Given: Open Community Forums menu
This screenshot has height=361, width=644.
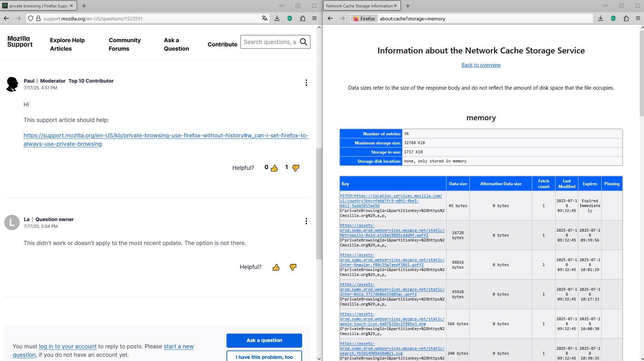Looking at the screenshot, I should (x=125, y=44).
